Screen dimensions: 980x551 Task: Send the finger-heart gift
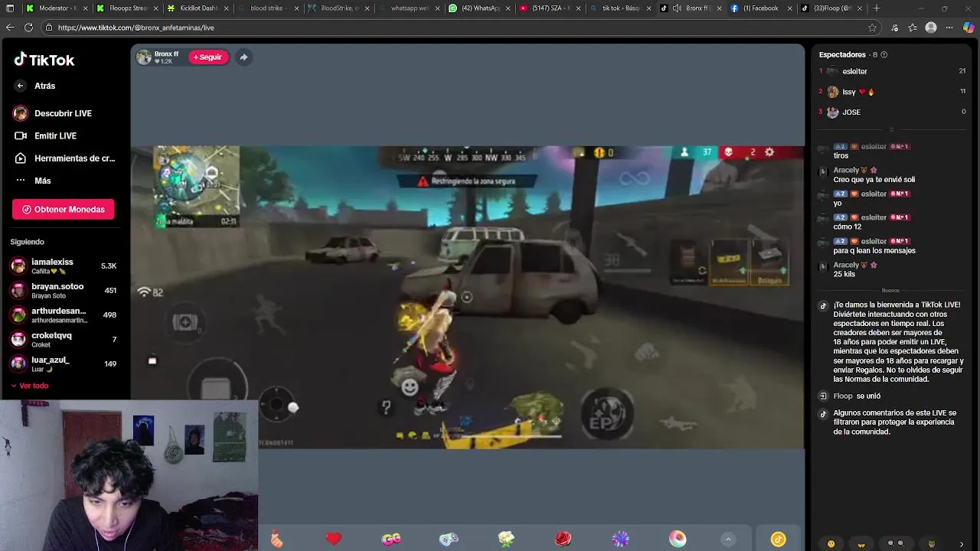(x=276, y=540)
